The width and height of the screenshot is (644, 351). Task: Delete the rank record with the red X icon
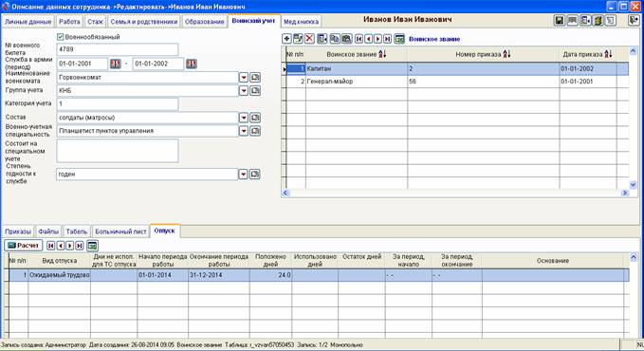(x=309, y=39)
